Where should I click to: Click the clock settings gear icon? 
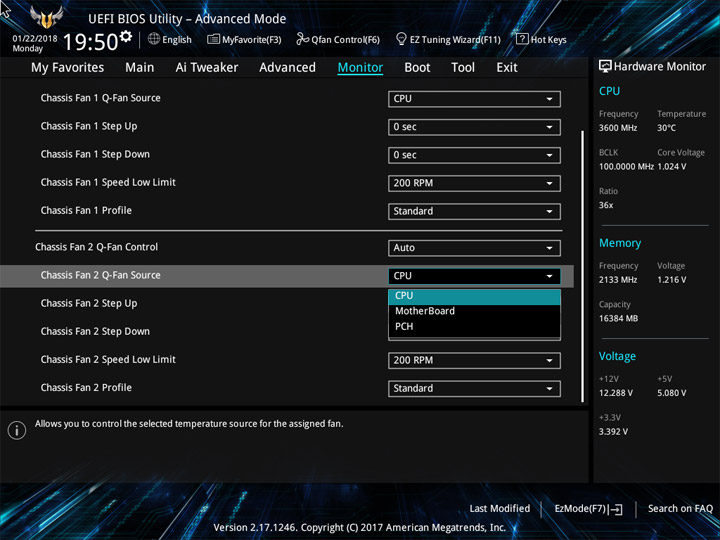[125, 36]
